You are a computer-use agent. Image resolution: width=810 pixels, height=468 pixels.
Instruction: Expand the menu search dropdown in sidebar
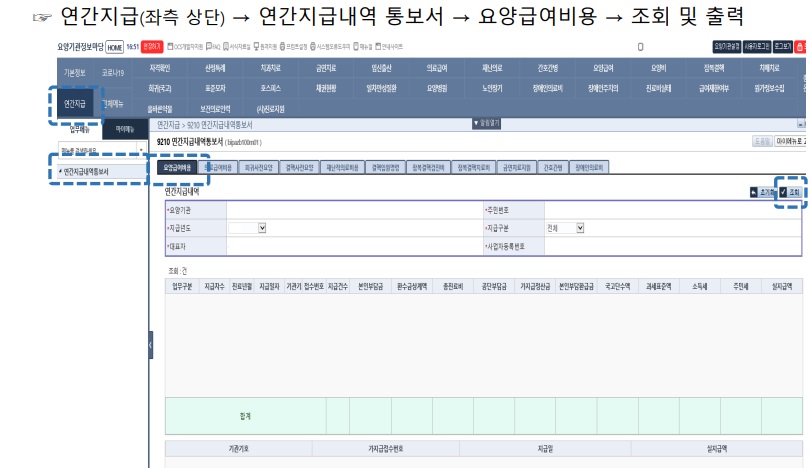pyautogui.click(x=141, y=150)
